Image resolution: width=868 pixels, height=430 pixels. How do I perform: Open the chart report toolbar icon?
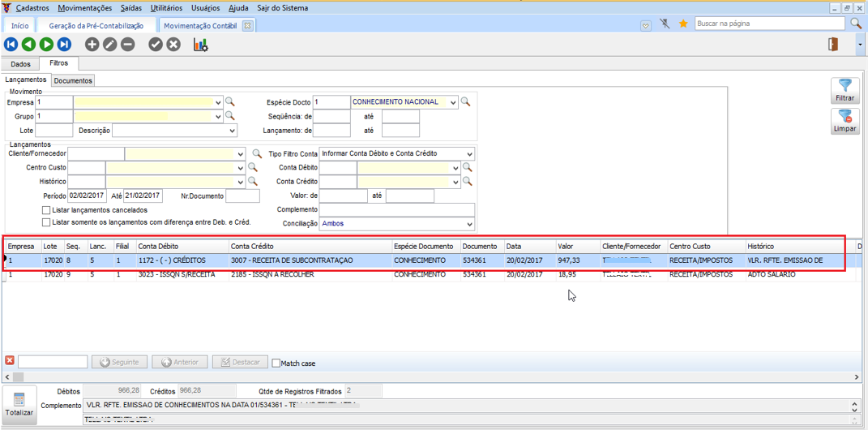[x=200, y=45]
